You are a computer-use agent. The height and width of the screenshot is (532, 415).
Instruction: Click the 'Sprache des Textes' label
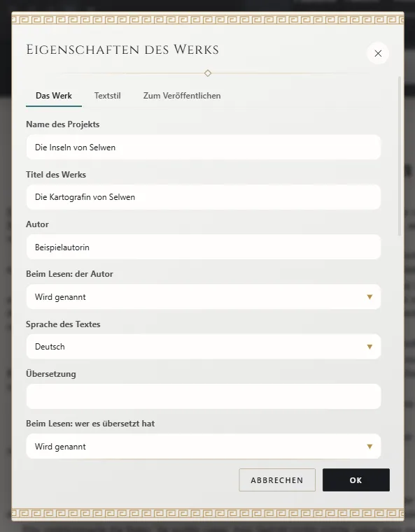pos(63,324)
